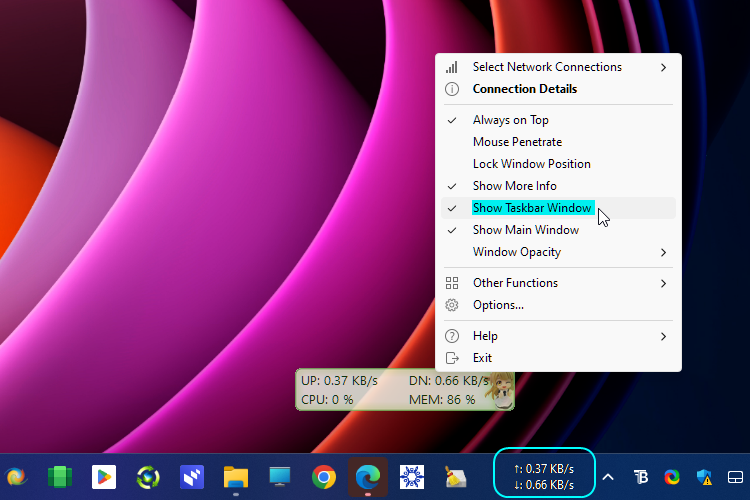Open Windows Security shield tray icon

(704, 477)
